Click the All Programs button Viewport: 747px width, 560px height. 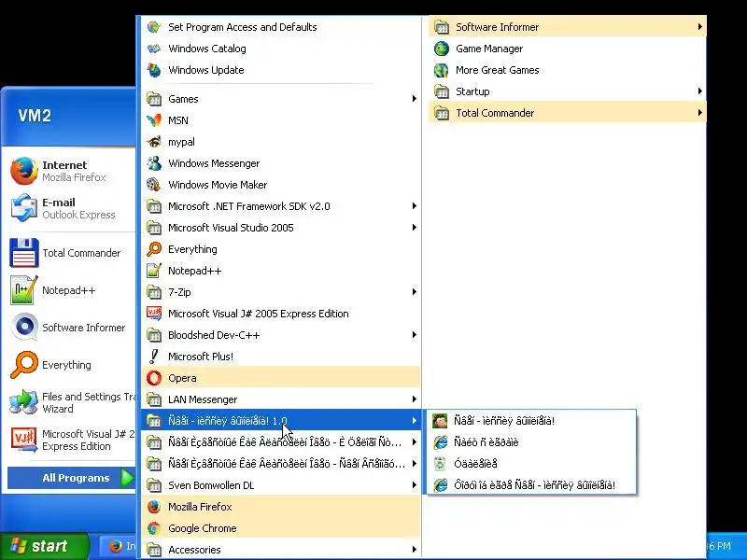[72, 478]
